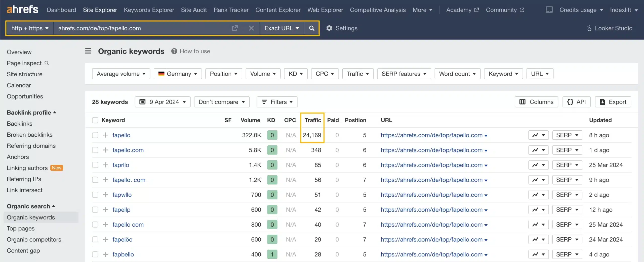Open the Germany country dropdown

coord(178,74)
